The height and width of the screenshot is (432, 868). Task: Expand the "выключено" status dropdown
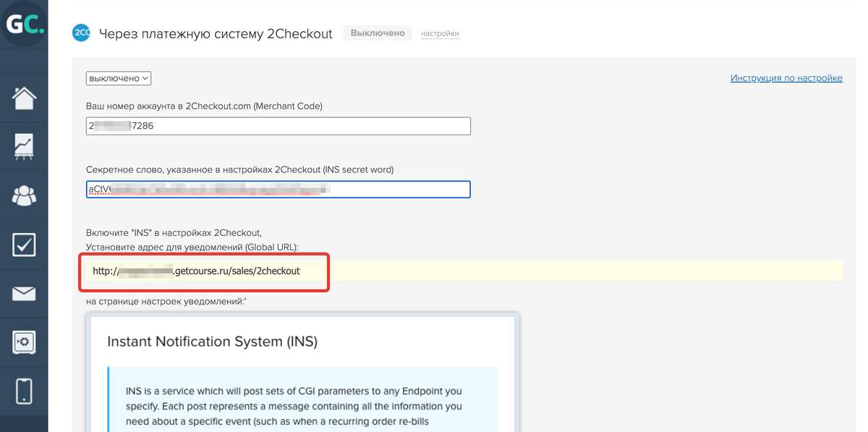[119, 78]
